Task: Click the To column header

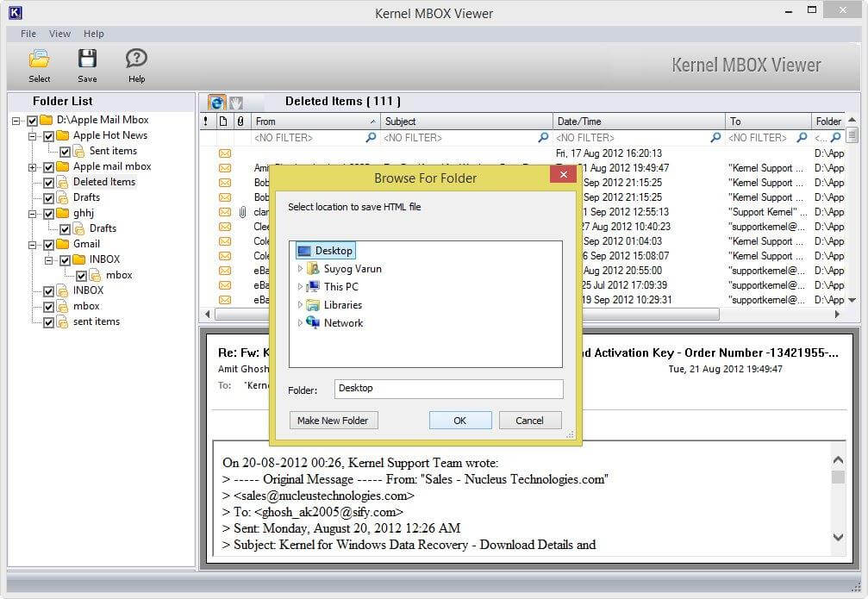Action: [768, 122]
